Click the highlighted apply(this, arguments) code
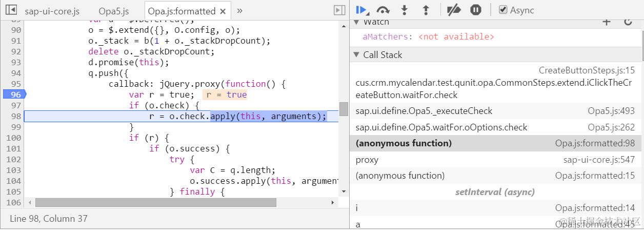The width and height of the screenshot is (644, 230). coord(268,116)
